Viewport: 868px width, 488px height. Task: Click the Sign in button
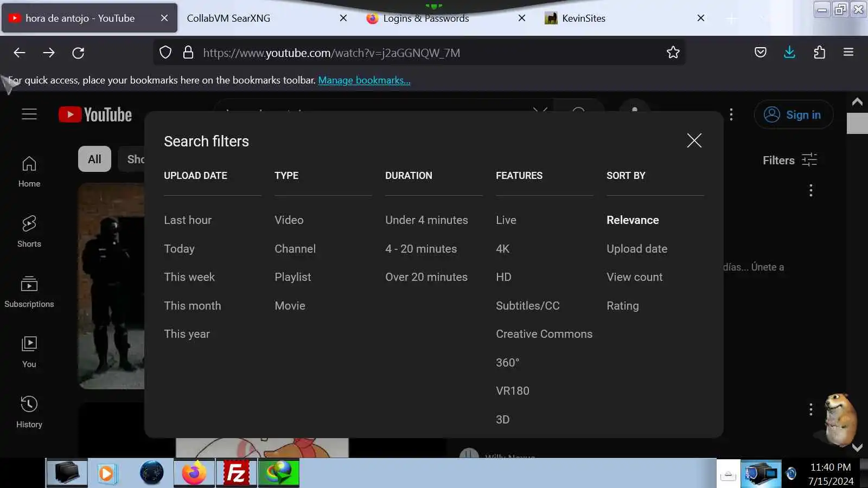[793, 114]
